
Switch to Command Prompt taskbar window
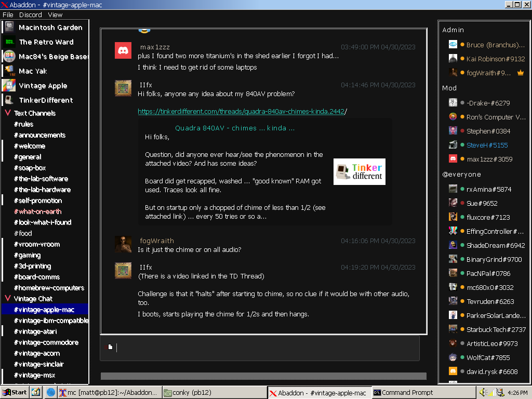[423, 393]
